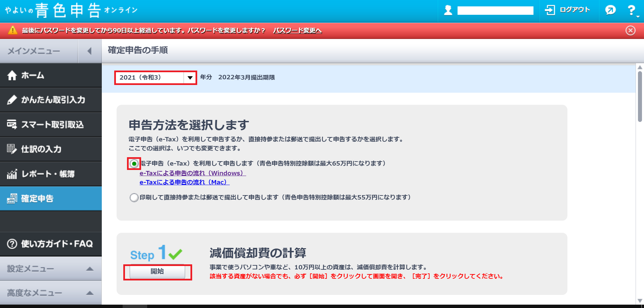Click the user account profile icon
This screenshot has width=644, height=308.
click(x=448, y=10)
